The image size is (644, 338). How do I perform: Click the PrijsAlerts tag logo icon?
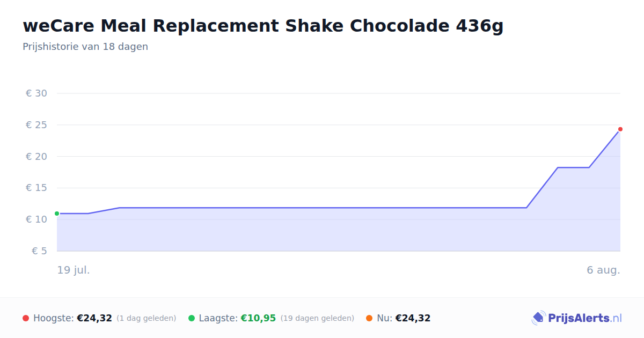[x=538, y=318]
